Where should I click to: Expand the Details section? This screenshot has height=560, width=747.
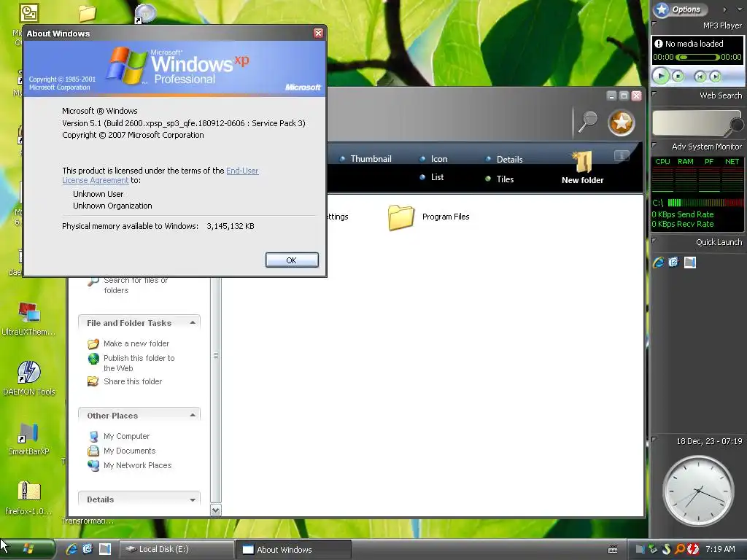point(193,499)
